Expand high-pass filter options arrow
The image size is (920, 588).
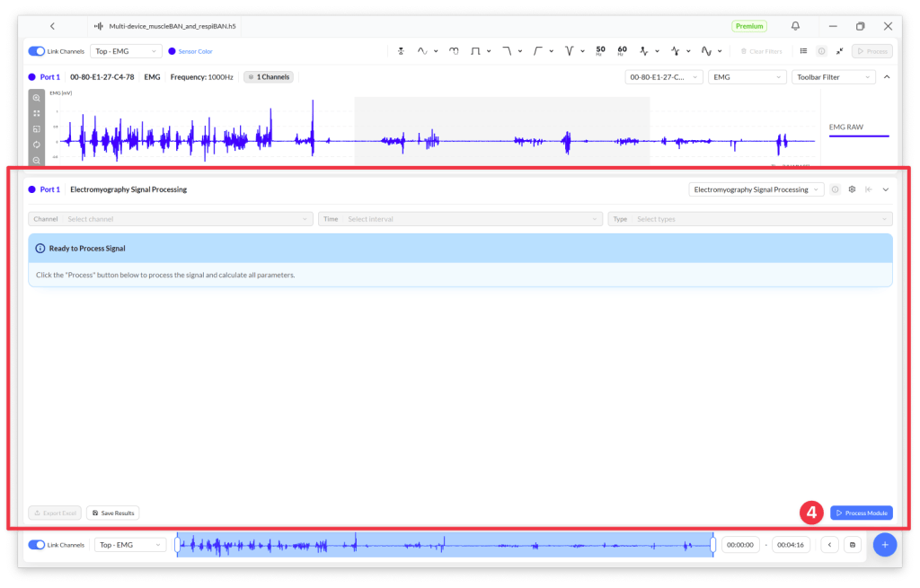point(552,51)
